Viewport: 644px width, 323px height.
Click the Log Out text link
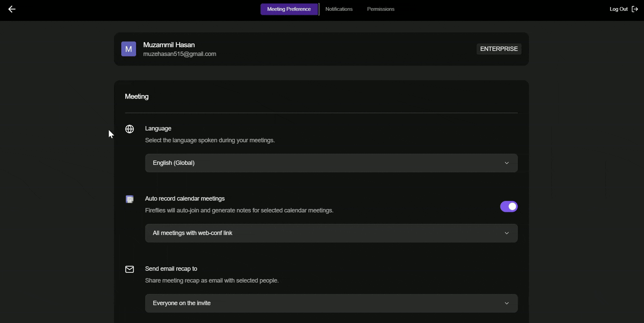[x=619, y=9]
